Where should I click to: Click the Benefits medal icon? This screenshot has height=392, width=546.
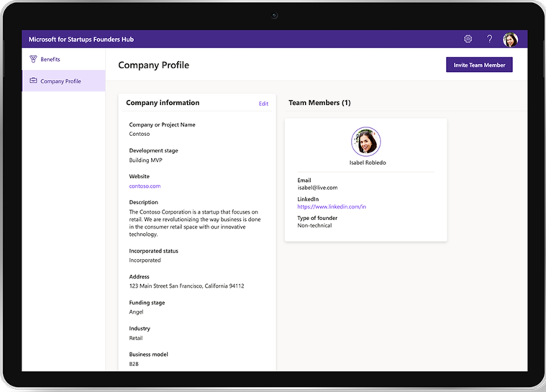pyautogui.click(x=33, y=59)
